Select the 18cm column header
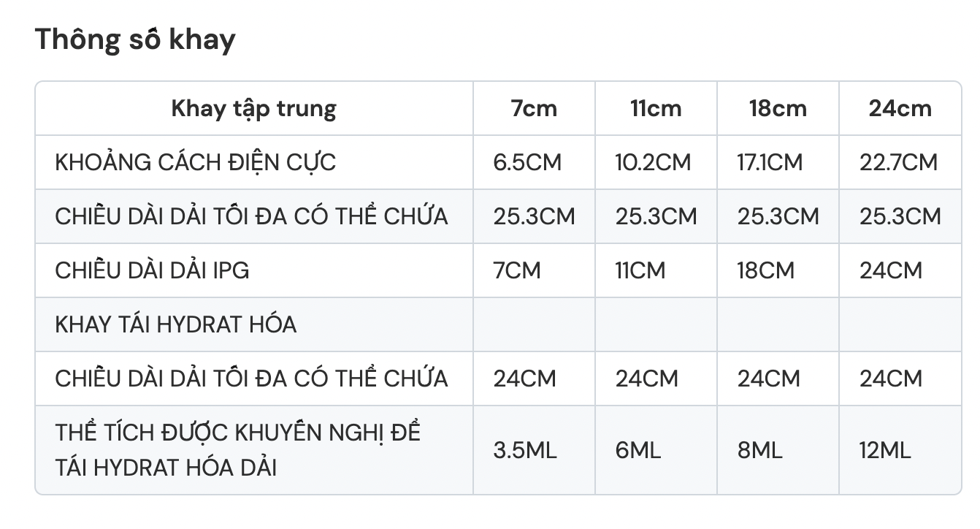This screenshot has width=980, height=529. [x=778, y=109]
